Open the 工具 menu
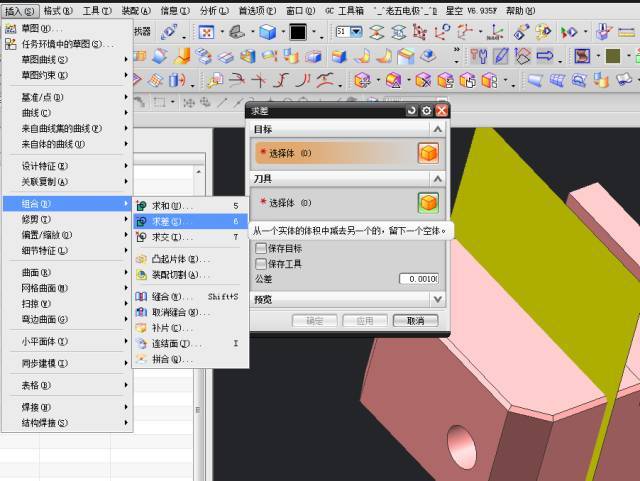The height and width of the screenshot is (481, 640). [97, 11]
